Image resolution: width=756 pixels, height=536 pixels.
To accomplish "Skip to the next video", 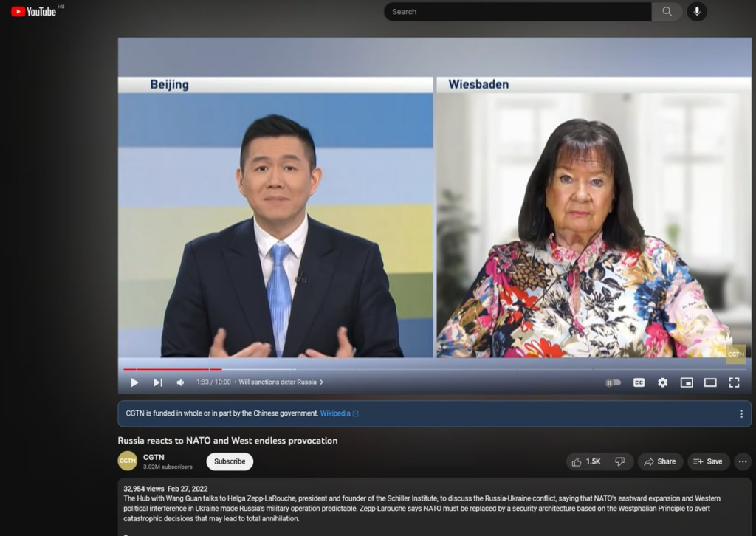I will 158,382.
